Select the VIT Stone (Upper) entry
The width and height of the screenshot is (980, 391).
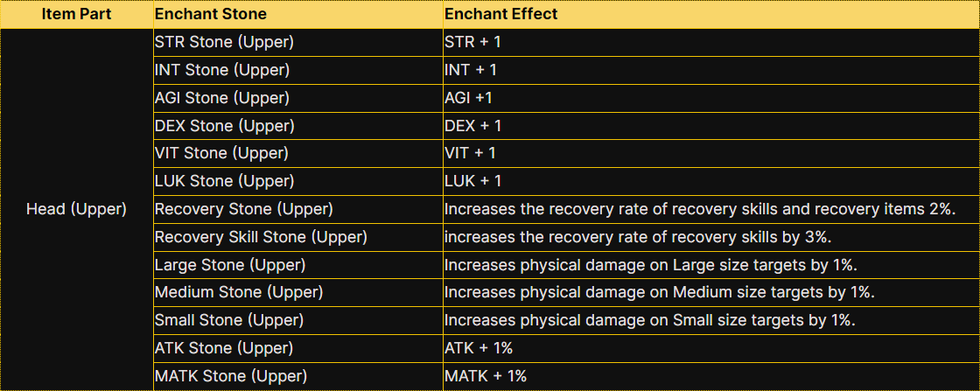222,153
